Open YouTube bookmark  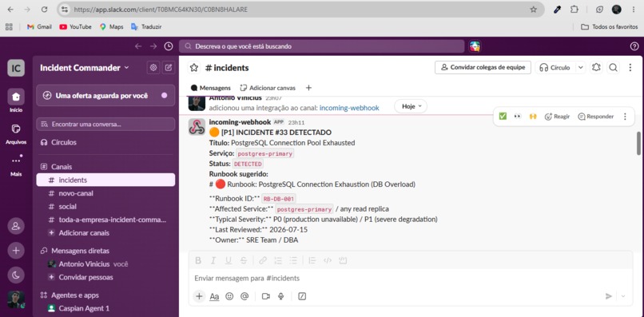click(76, 26)
